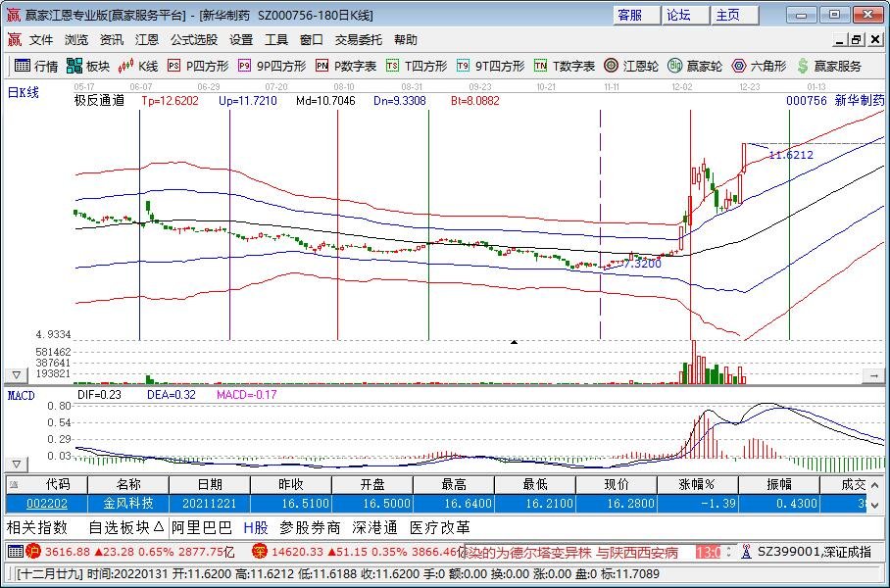Open the 公式选股 menu

click(x=194, y=40)
